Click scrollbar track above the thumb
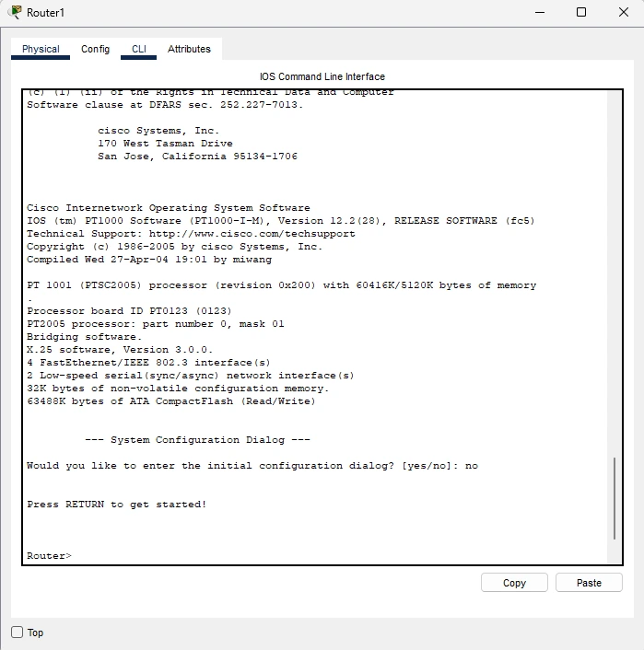 (615, 276)
